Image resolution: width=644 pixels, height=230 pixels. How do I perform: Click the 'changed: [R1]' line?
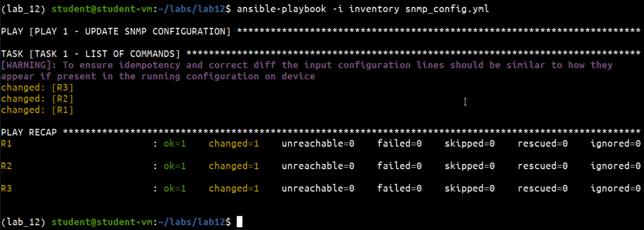[37, 110]
